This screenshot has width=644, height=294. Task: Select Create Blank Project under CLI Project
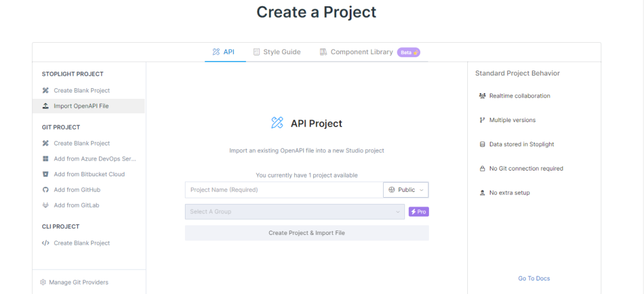88,243
